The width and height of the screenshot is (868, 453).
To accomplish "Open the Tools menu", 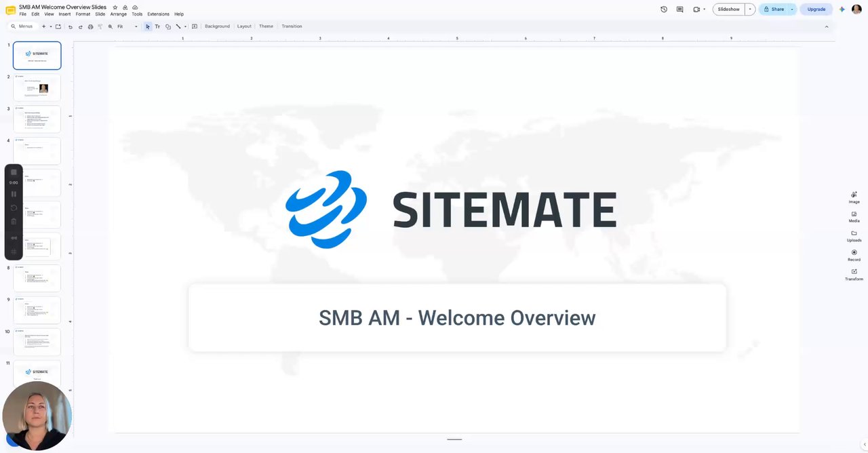I will click(x=137, y=14).
